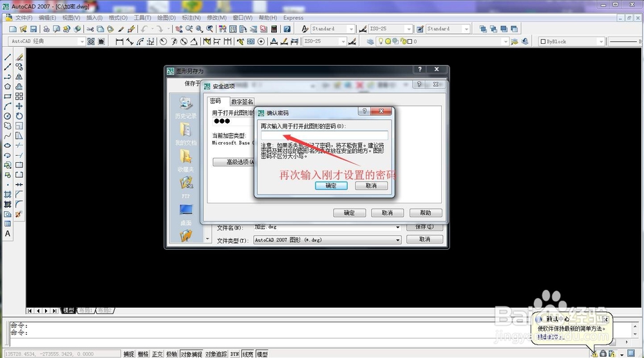Click 确定 in the 确认密码 dialog
This screenshot has height=358, width=644.
coord(331,185)
